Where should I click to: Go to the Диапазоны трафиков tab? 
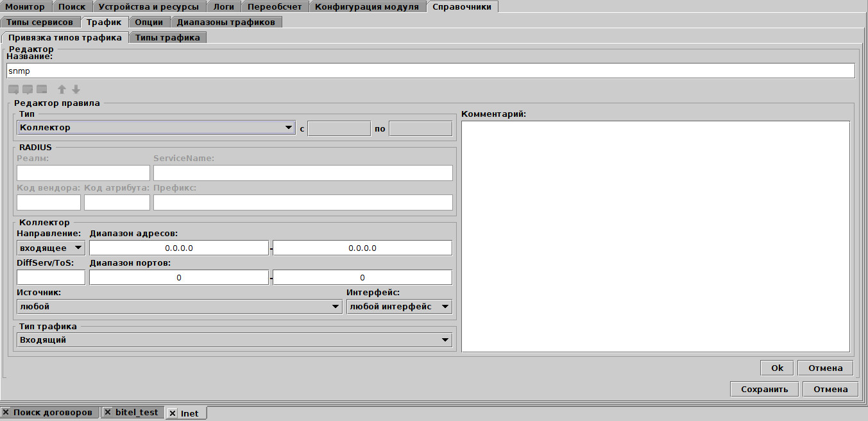(x=226, y=22)
